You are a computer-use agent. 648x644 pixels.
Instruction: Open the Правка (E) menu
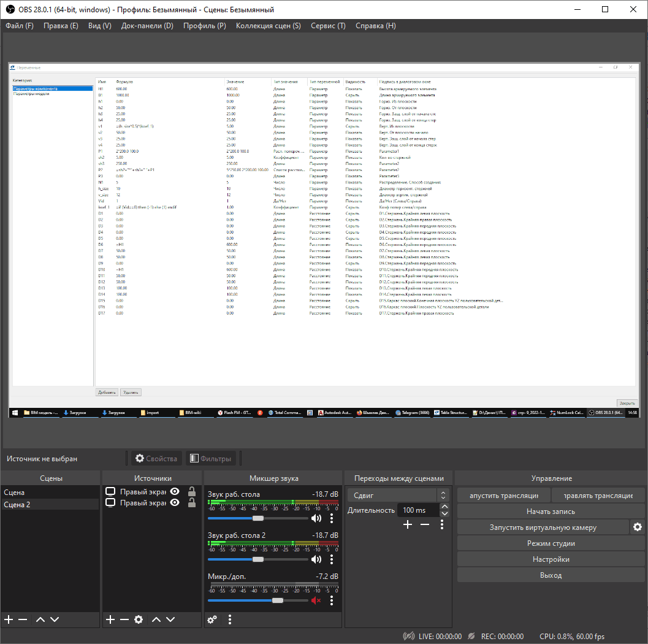pyautogui.click(x=61, y=26)
